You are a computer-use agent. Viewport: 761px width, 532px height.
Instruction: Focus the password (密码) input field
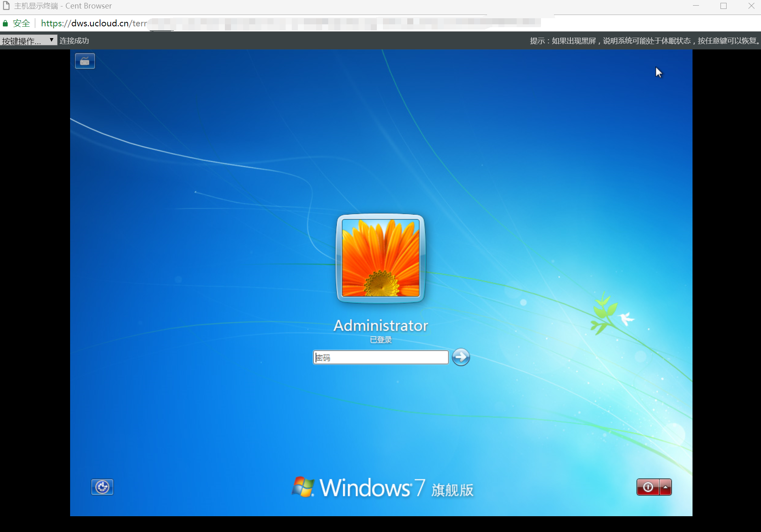click(x=380, y=357)
